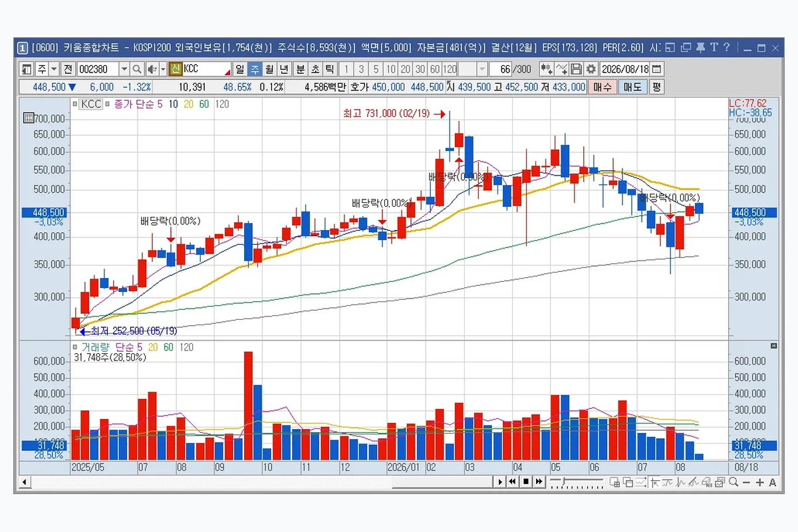
Task: Play the chart replay forward
Action: [x=500, y=481]
